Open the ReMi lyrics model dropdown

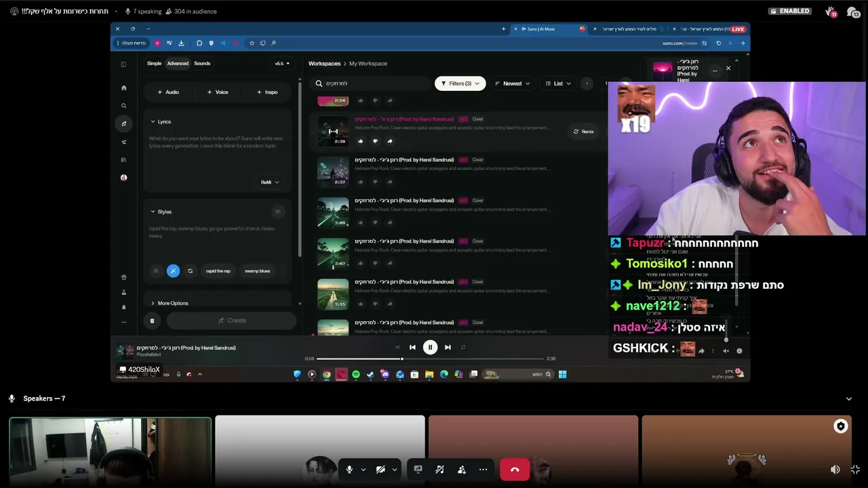pos(270,182)
